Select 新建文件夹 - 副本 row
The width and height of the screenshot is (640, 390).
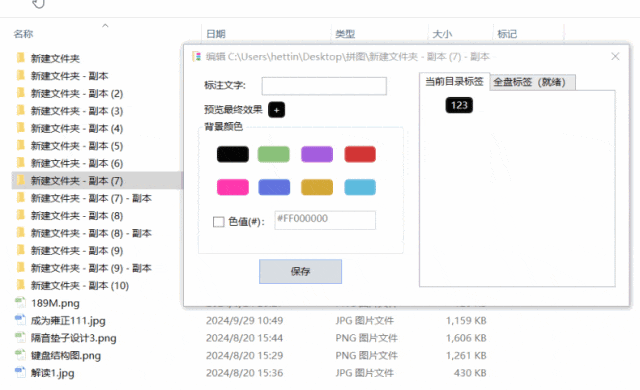pos(96,75)
